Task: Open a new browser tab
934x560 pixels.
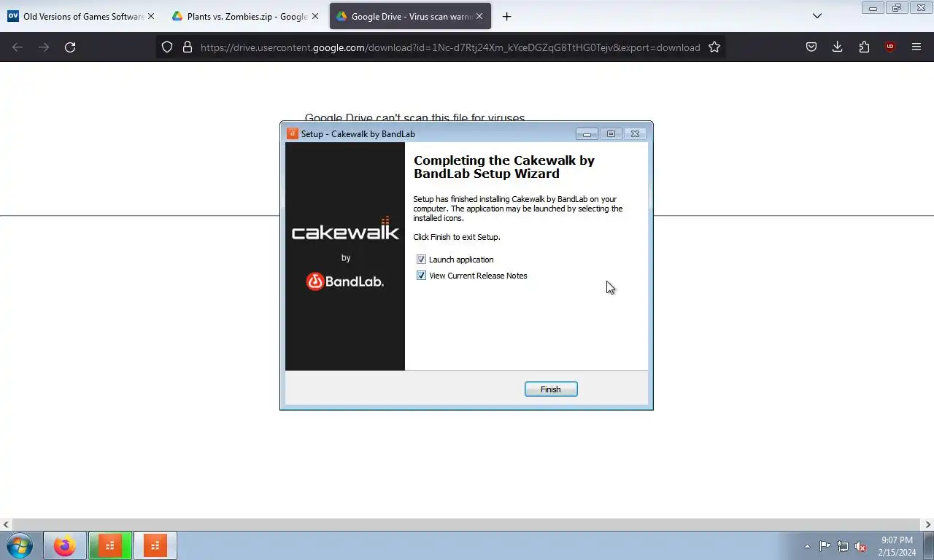Action: point(506,16)
